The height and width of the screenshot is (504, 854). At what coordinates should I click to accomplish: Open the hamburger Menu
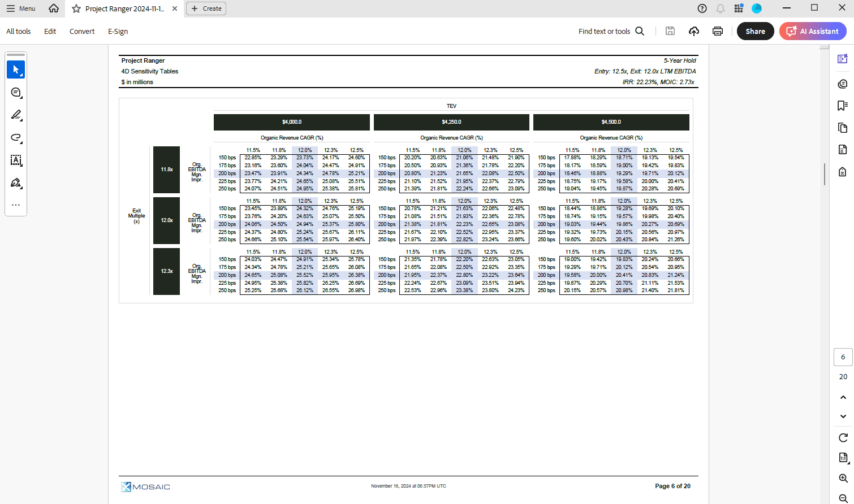click(20, 8)
